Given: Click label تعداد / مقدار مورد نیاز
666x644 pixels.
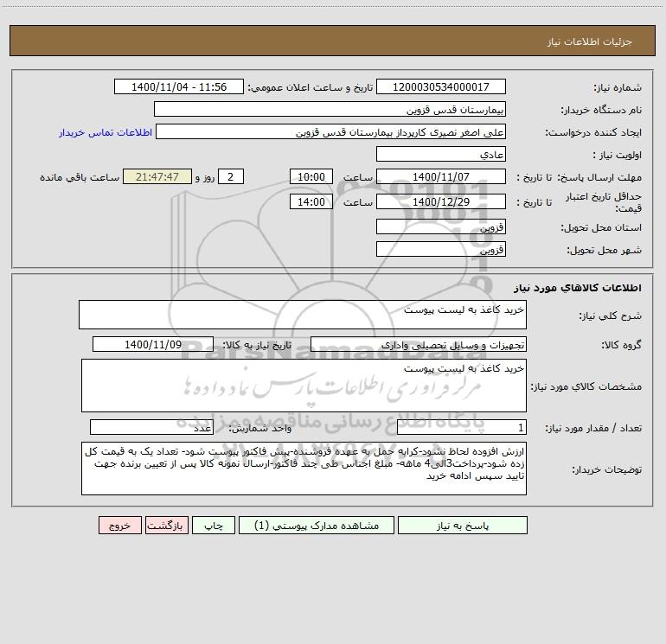Looking at the screenshot, I should (593, 429).
